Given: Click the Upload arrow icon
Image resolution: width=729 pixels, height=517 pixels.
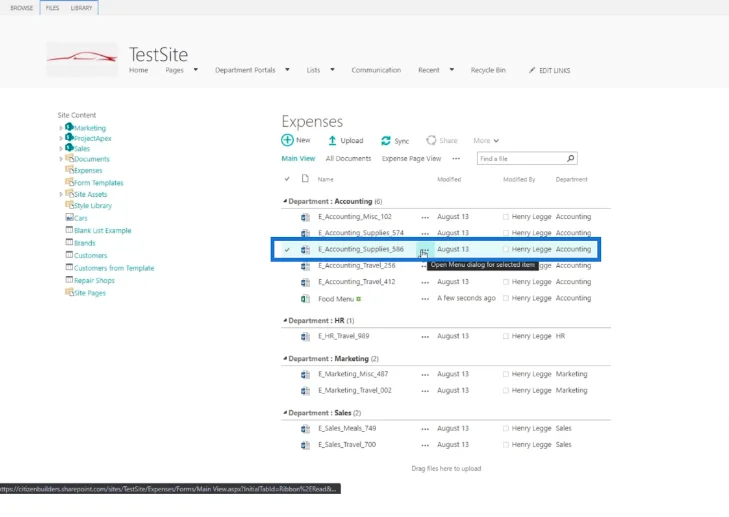Looking at the screenshot, I should click(332, 140).
